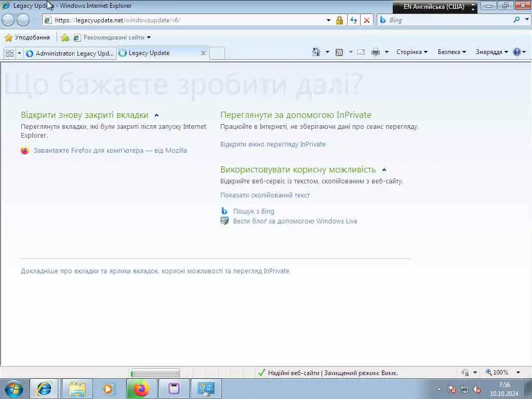Click the Back navigation button
532x399 pixels.
8,20
